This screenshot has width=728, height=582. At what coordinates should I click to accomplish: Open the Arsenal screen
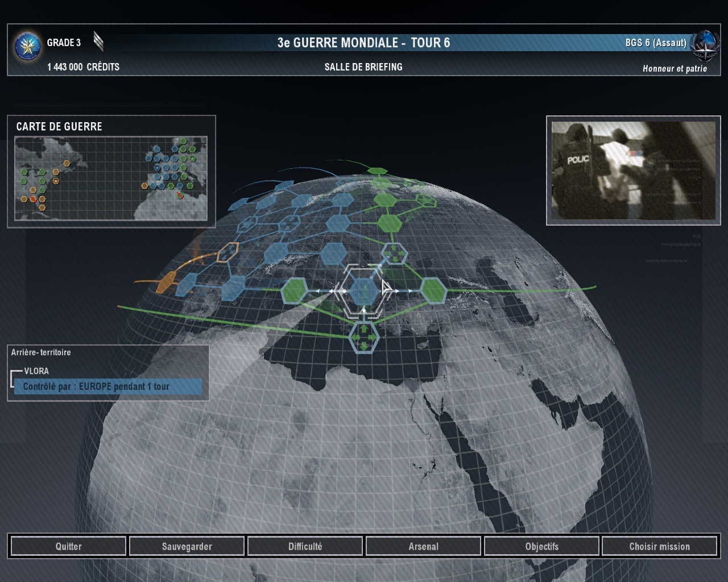pos(423,546)
